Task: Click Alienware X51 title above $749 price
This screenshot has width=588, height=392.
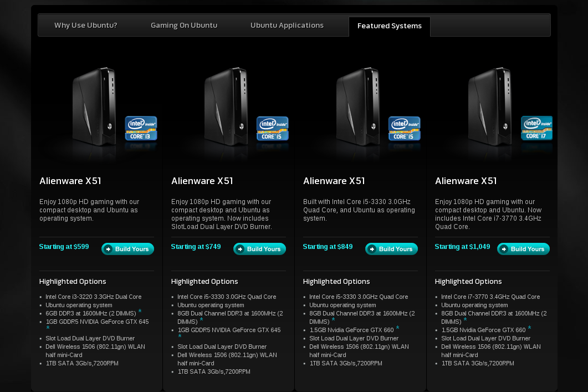Action: pos(202,181)
